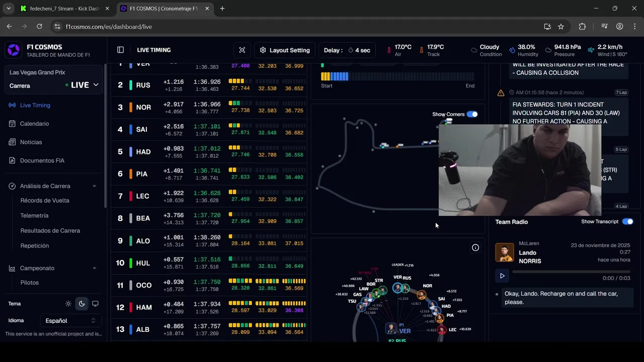Click the lap progress bar between Start and End
Screen dimensions: 644x362
397,76
